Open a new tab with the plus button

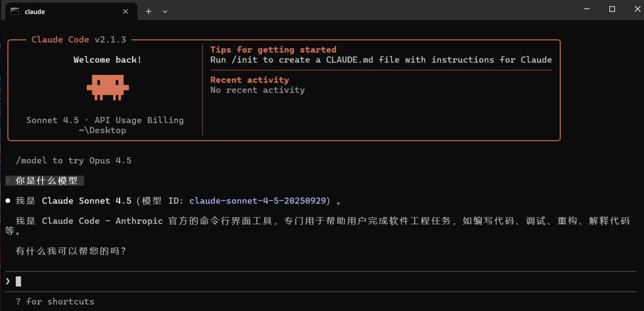pos(148,11)
